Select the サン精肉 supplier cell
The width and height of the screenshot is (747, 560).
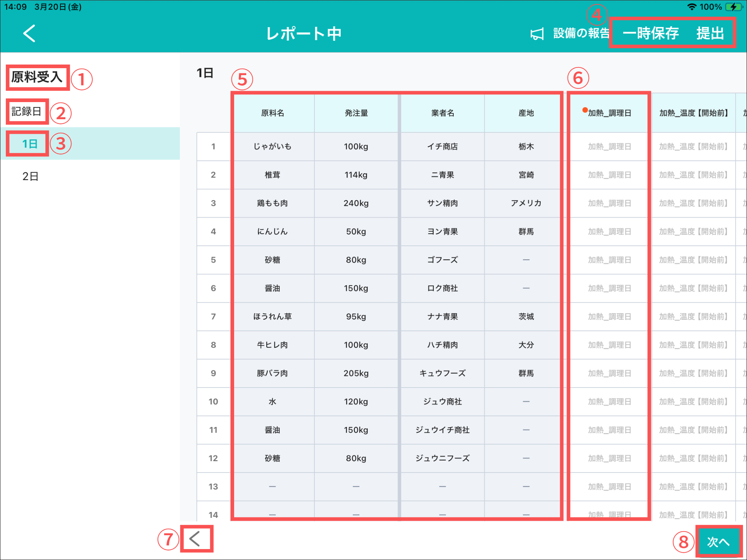tap(442, 203)
